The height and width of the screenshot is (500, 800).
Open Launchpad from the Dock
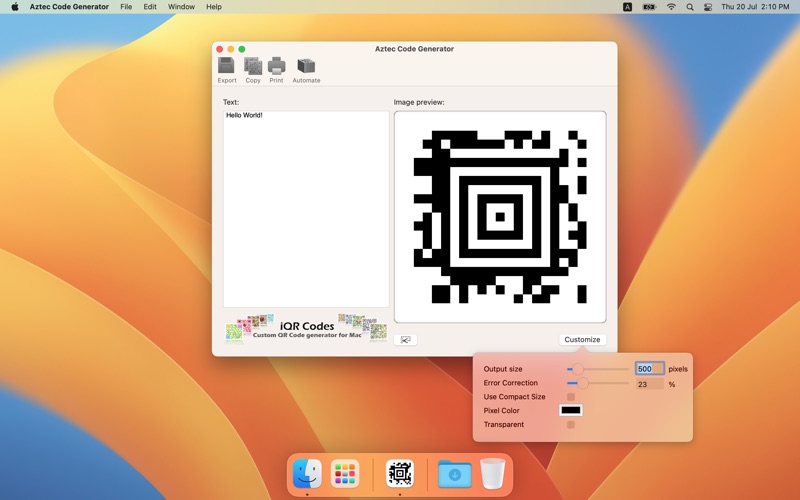[x=345, y=473]
